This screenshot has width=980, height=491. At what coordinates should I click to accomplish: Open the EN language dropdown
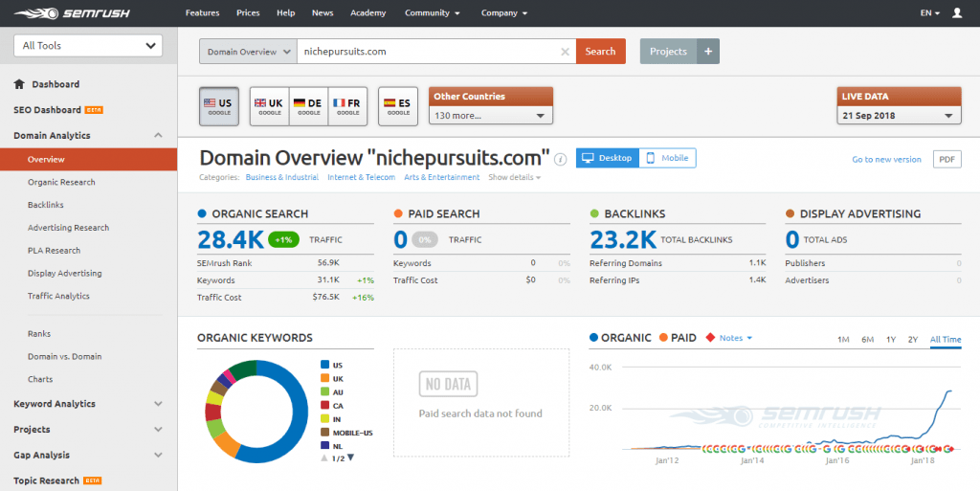click(x=929, y=13)
